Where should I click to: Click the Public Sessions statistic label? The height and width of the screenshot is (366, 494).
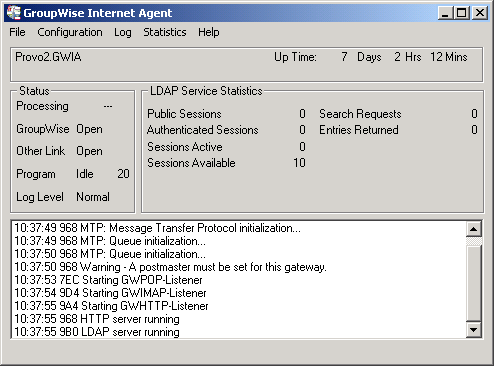184,114
